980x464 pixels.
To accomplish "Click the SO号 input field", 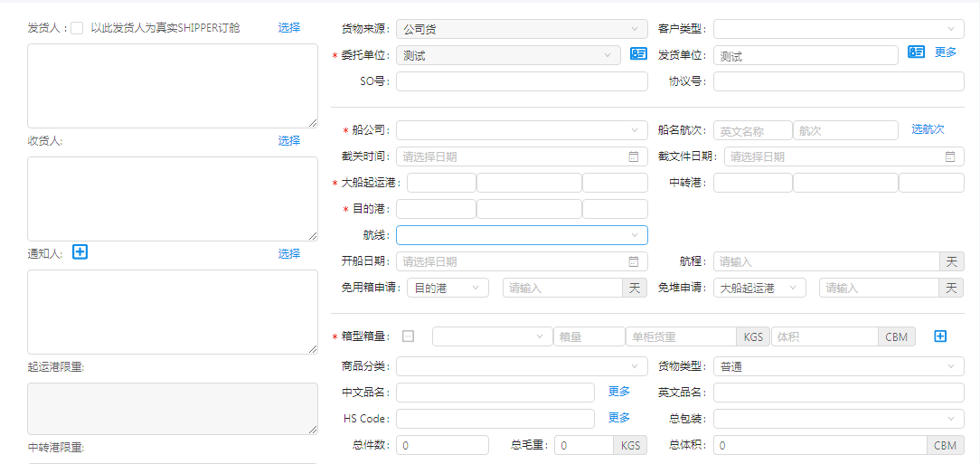I will coord(522,81).
